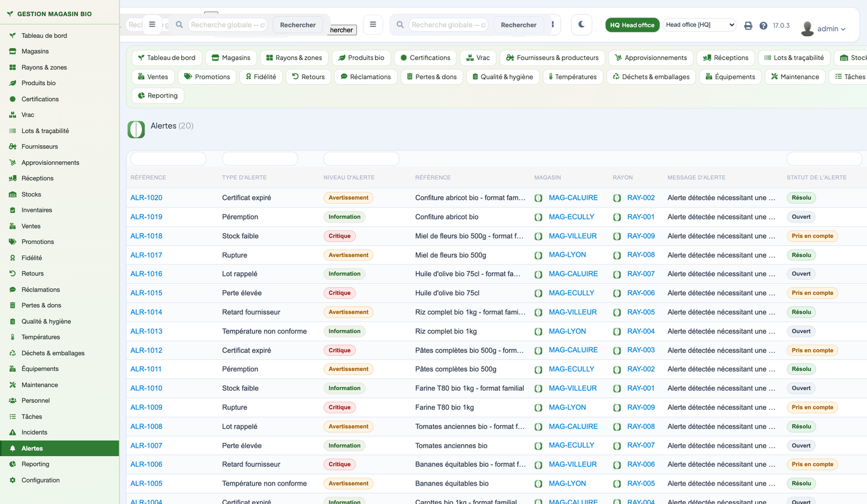867x504 pixels.
Task: Click the Stocks icon in the left sidebar
Action: coord(13,194)
